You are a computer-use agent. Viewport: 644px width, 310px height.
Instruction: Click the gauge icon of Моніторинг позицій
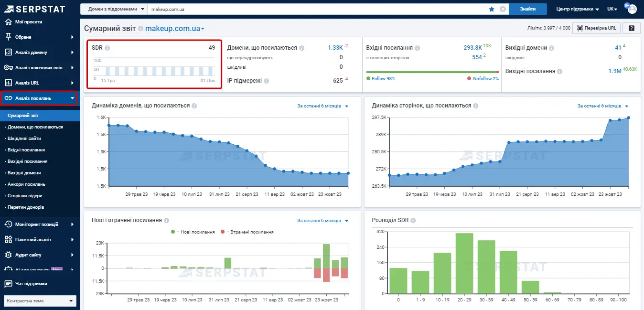(8, 224)
